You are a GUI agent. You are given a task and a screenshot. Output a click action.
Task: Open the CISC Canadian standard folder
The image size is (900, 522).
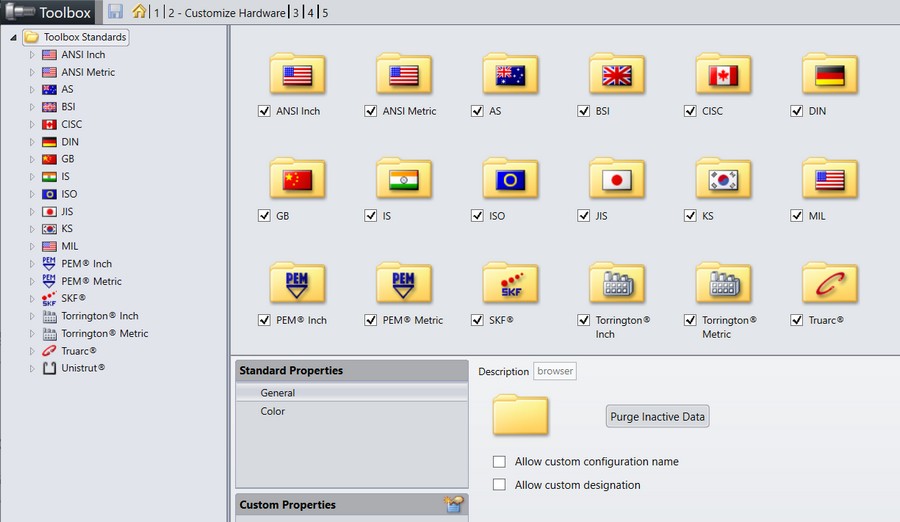pos(723,74)
